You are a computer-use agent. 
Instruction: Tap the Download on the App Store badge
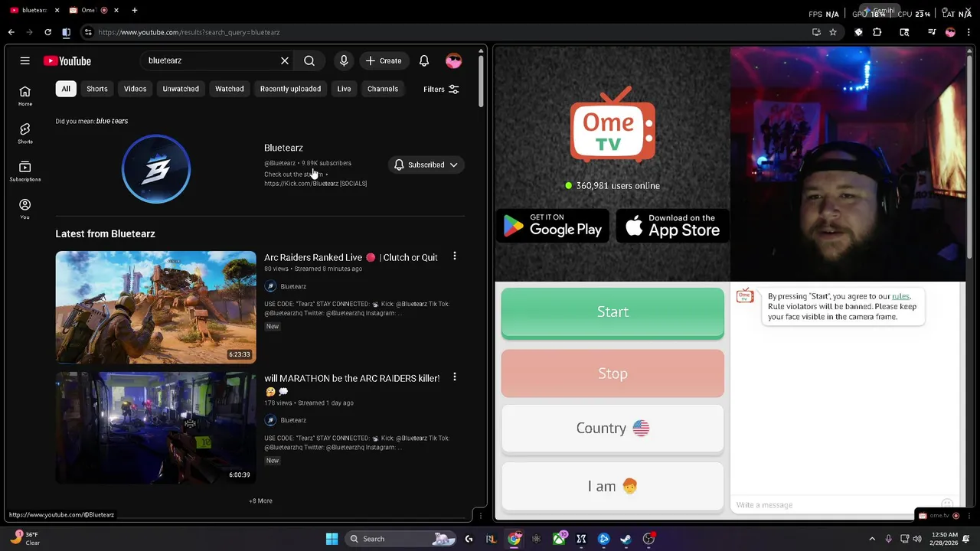point(673,225)
